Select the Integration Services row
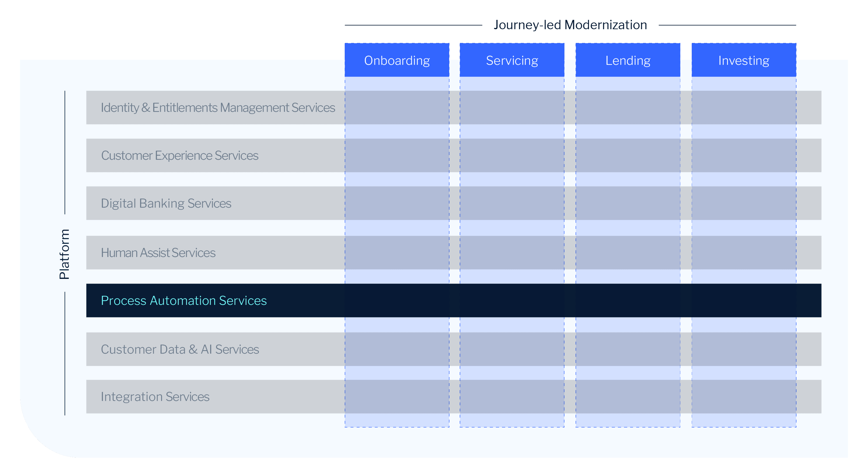The height and width of the screenshot is (476, 868). [x=155, y=397]
